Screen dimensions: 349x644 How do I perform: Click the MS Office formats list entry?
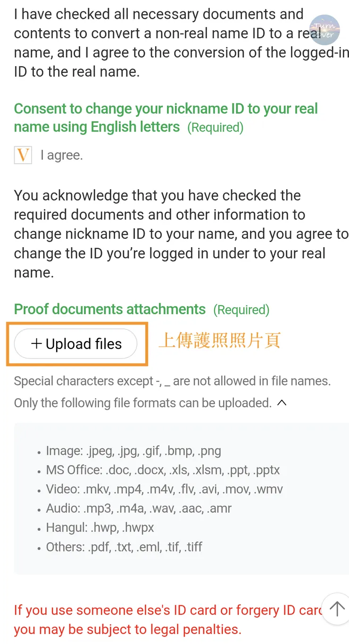(x=163, y=470)
